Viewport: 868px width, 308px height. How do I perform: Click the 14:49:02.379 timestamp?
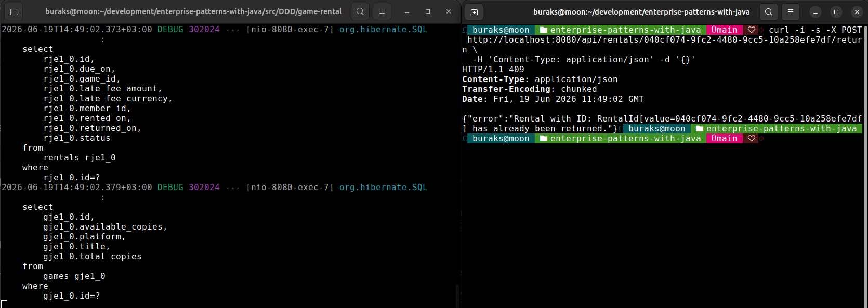pos(77,187)
